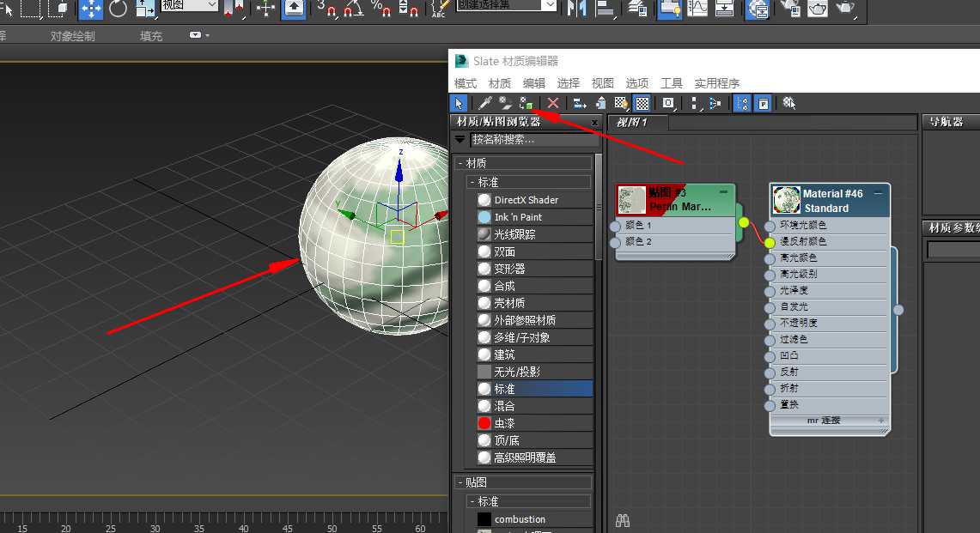This screenshot has width=980, height=533.
Task: Delete selected node red X icon
Action: (x=553, y=103)
